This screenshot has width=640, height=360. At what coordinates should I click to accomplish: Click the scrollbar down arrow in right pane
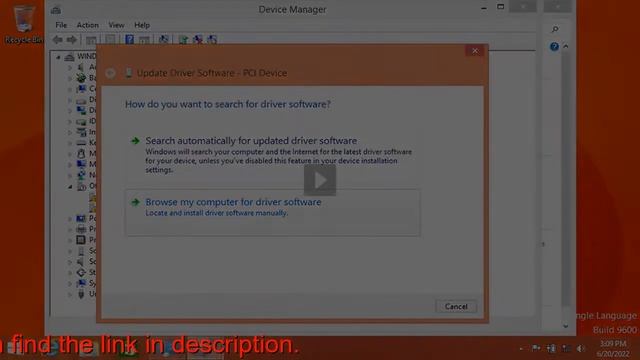click(565, 326)
